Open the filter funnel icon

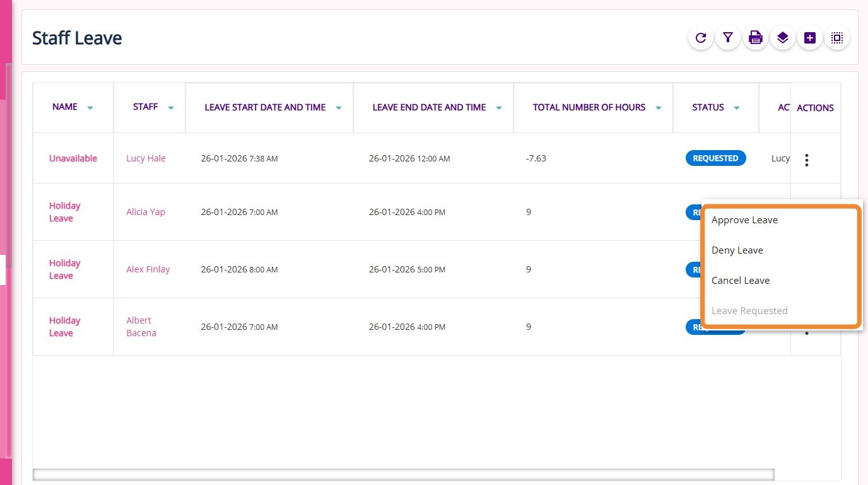(728, 38)
